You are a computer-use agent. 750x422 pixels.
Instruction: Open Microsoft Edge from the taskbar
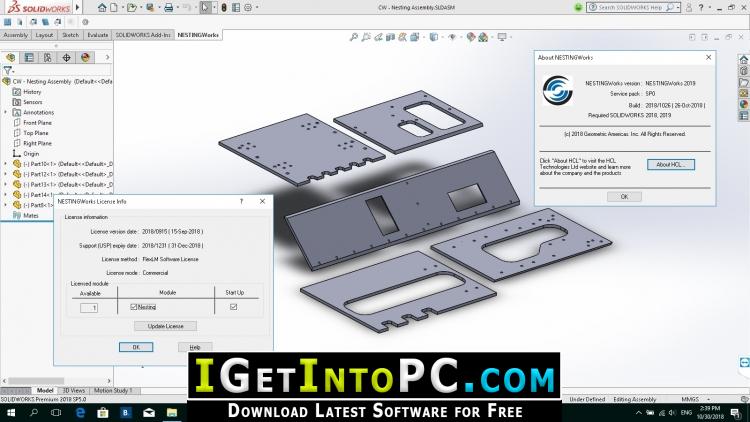point(80,412)
